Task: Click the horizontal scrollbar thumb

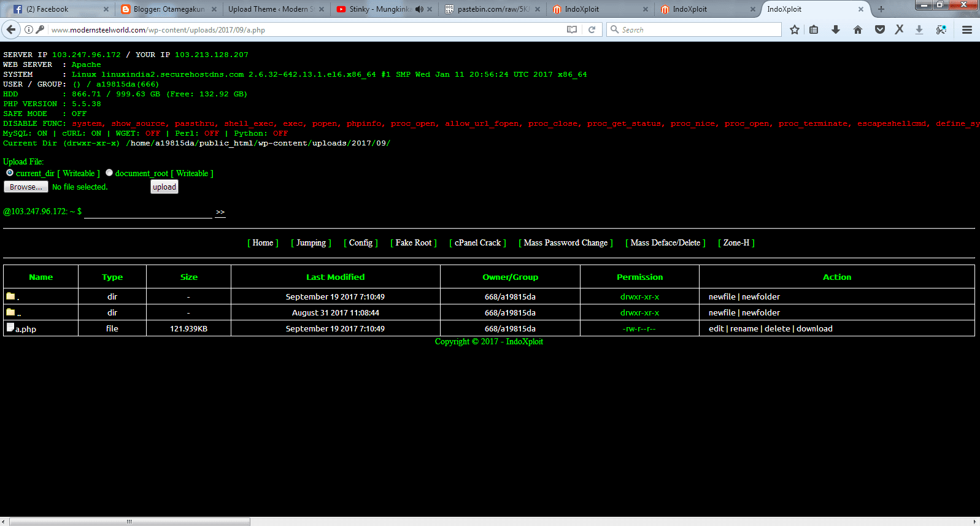Action: pyautogui.click(x=129, y=522)
